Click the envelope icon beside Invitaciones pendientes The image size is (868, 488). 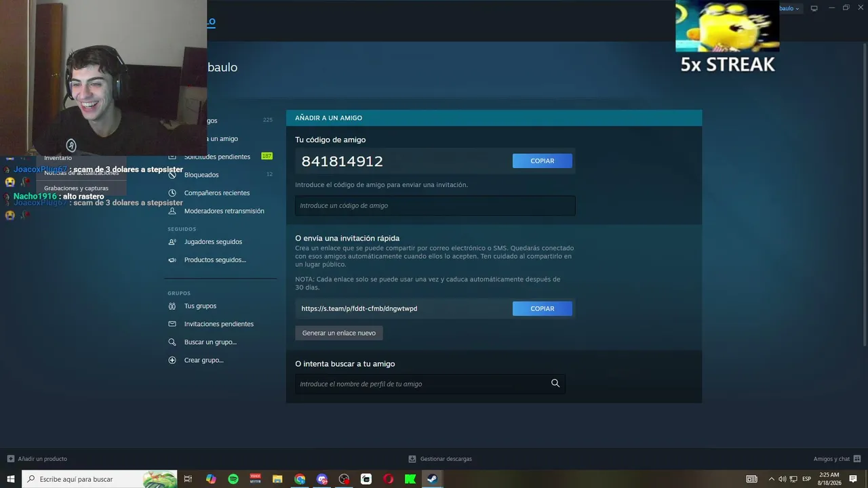(x=172, y=324)
